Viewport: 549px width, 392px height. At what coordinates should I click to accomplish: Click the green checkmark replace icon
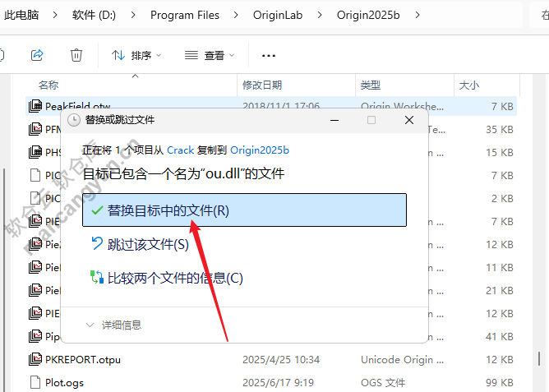click(97, 210)
